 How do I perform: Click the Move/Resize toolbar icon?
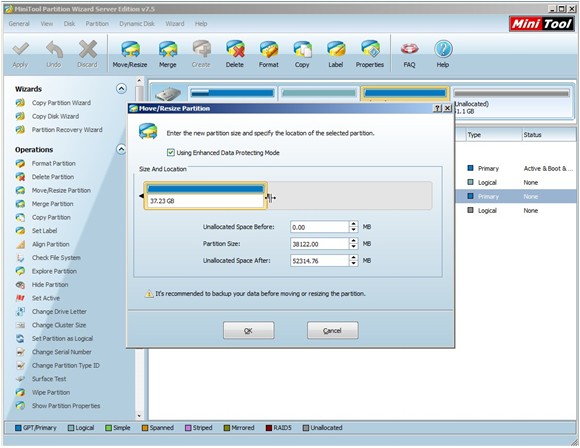click(x=130, y=50)
